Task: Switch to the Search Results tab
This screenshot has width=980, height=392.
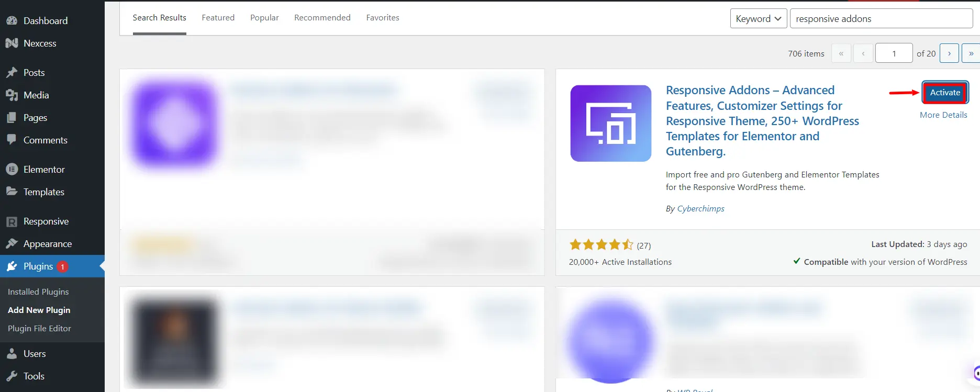Action: [x=160, y=18]
